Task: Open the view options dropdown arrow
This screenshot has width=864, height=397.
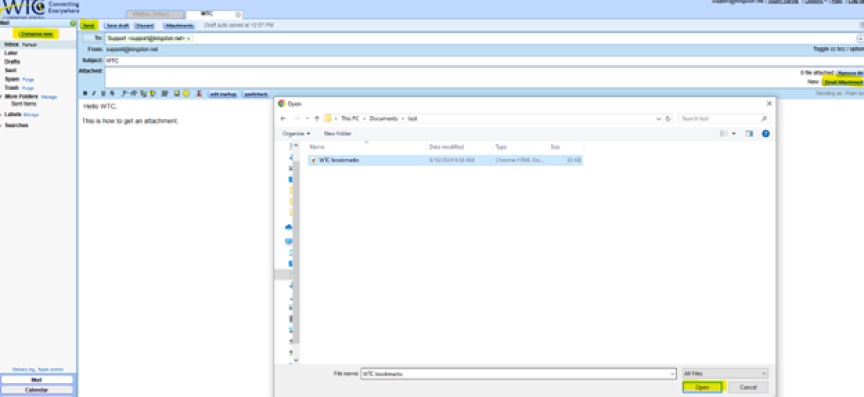Action: [733, 134]
